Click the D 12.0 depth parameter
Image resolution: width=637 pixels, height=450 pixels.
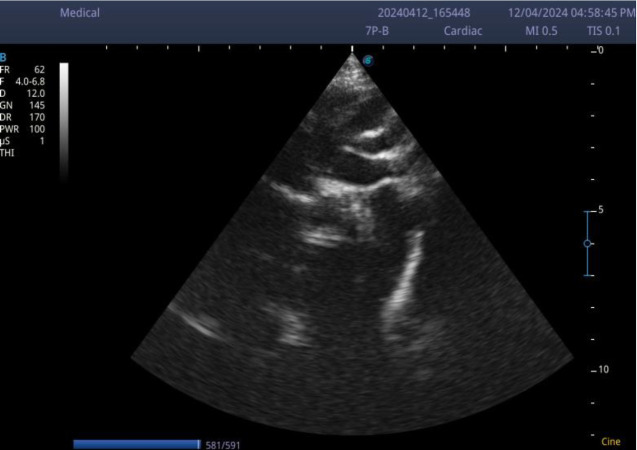click(x=23, y=93)
